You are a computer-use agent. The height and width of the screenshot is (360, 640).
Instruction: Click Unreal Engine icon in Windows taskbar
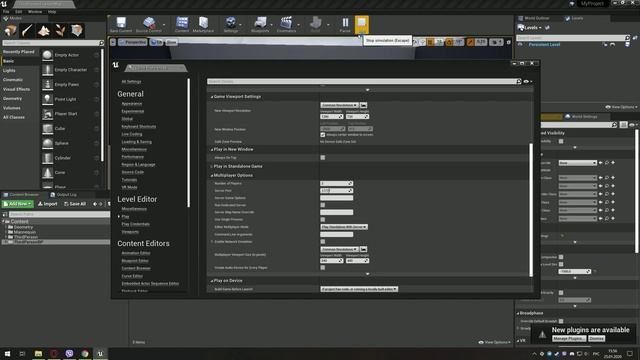(100, 353)
